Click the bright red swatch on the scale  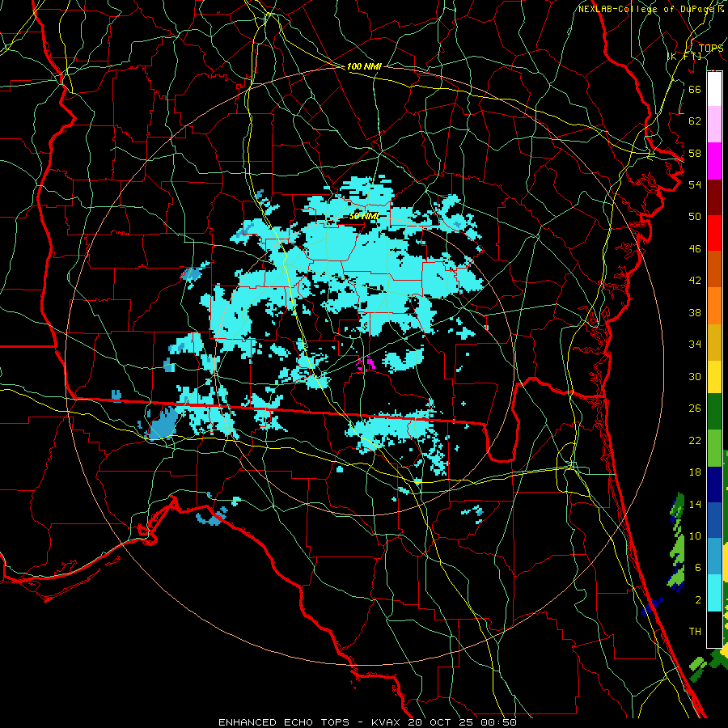pyautogui.click(x=714, y=233)
